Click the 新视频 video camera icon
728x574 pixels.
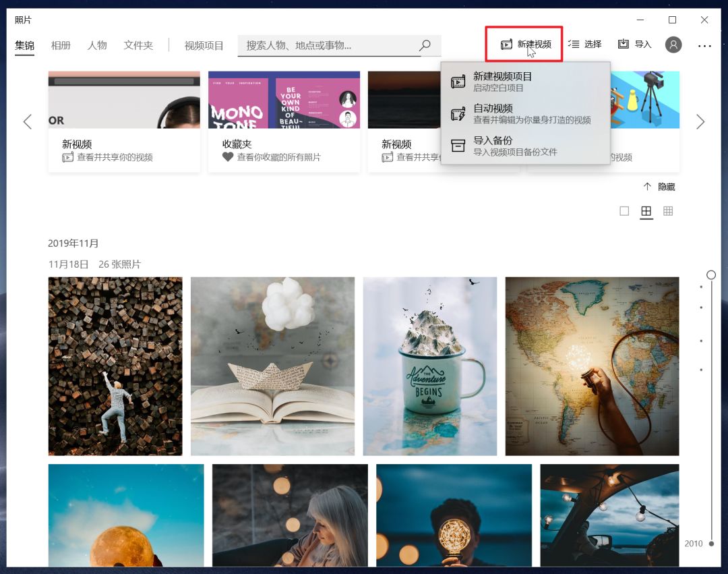coord(68,156)
